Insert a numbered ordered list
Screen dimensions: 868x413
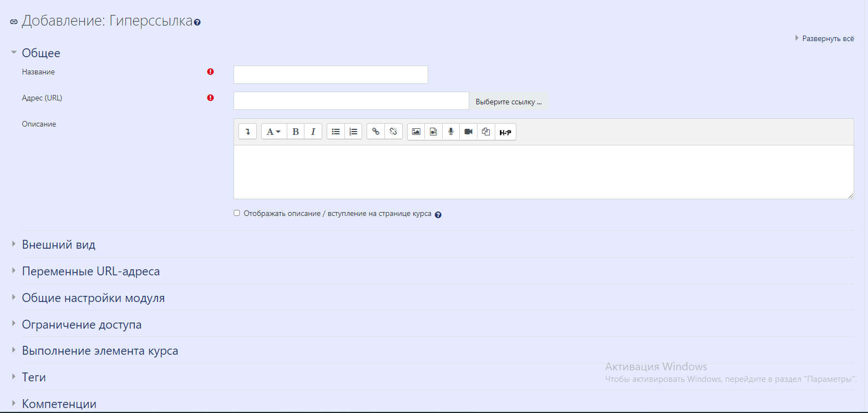353,132
